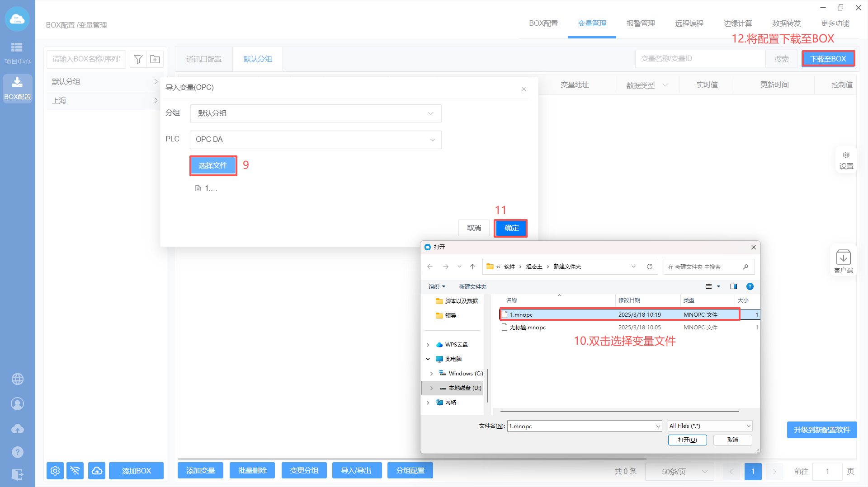Refresh the file dialog folder view
The width and height of the screenshot is (868, 487).
click(x=650, y=267)
